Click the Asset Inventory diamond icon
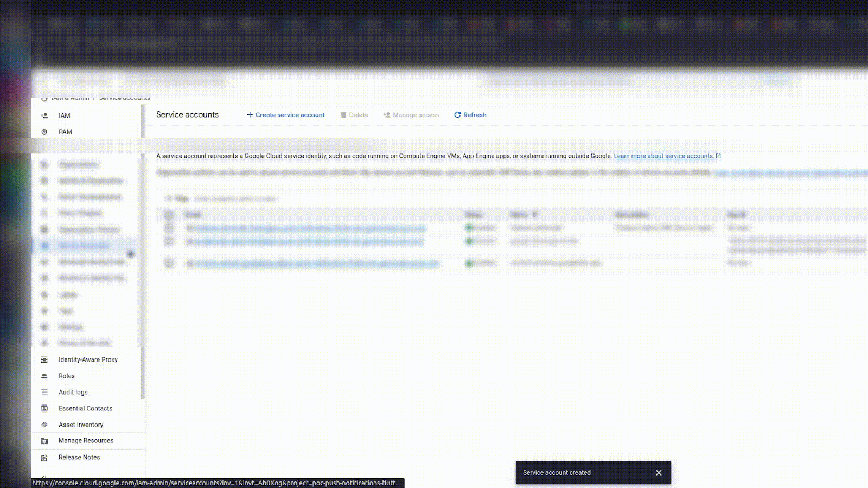This screenshot has width=868, height=488. pos(44,425)
